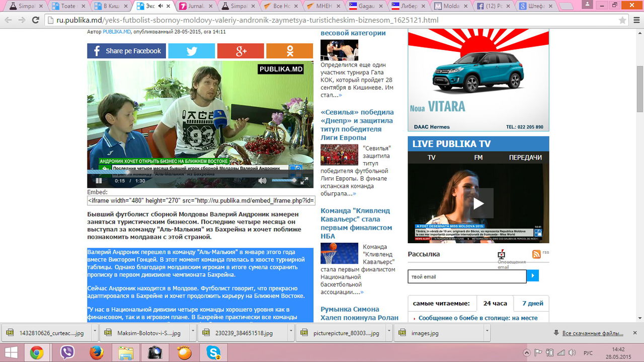Open Румынка Симона Халеп headline
Viewport: 644px width, 362px height.
[360, 313]
